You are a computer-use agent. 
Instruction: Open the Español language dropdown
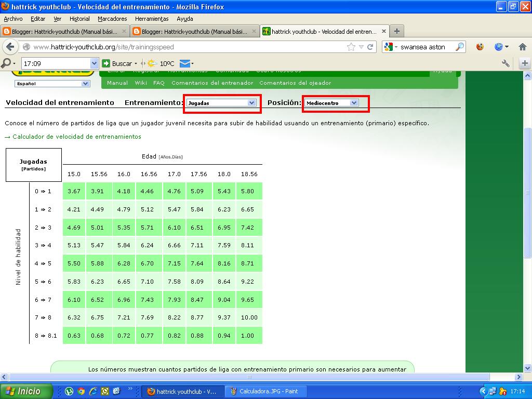52,84
